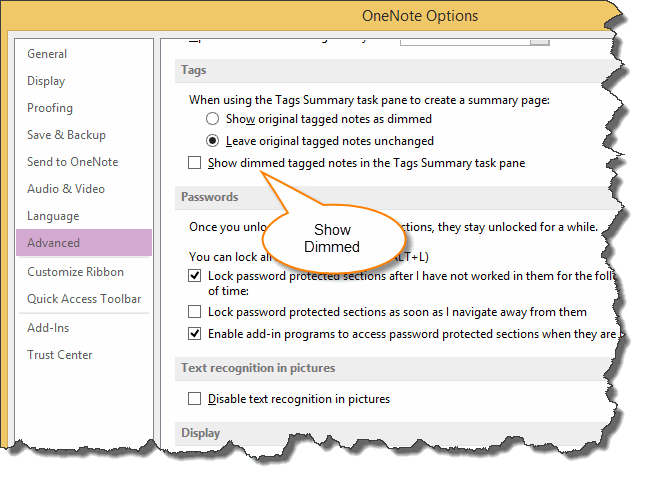The height and width of the screenshot is (480, 646).
Task: Click the Tags Summary task pane description text
Action: 370,100
